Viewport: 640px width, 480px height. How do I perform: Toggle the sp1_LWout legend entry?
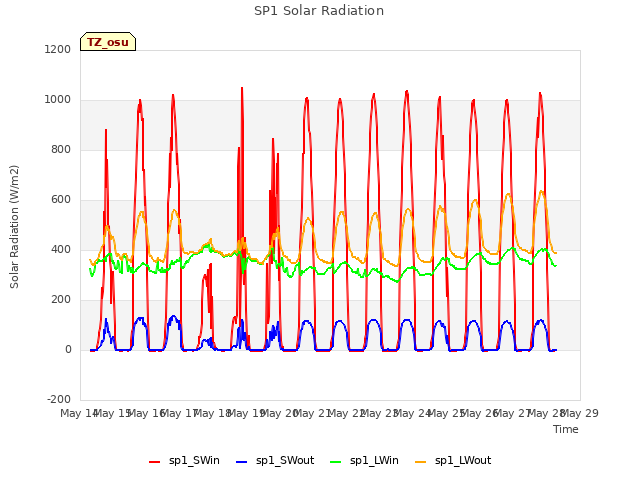453,461
